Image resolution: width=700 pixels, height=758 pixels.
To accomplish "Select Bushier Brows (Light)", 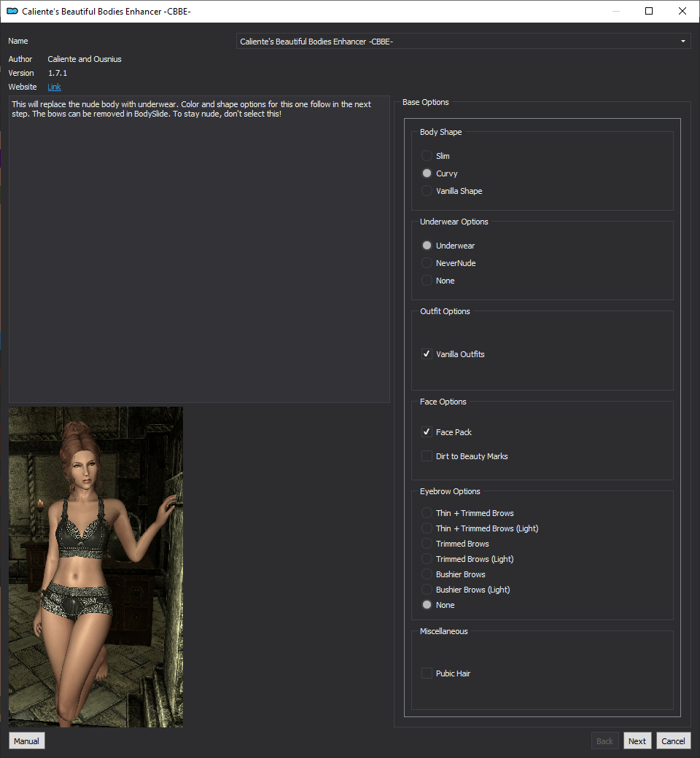I will [466, 590].
